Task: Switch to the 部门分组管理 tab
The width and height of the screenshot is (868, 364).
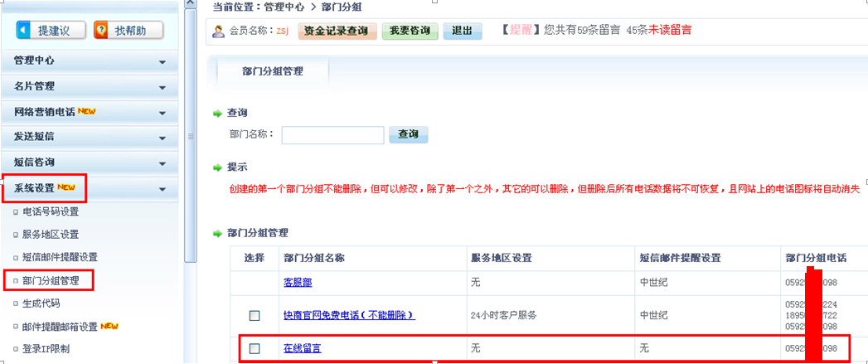Action: (272, 71)
